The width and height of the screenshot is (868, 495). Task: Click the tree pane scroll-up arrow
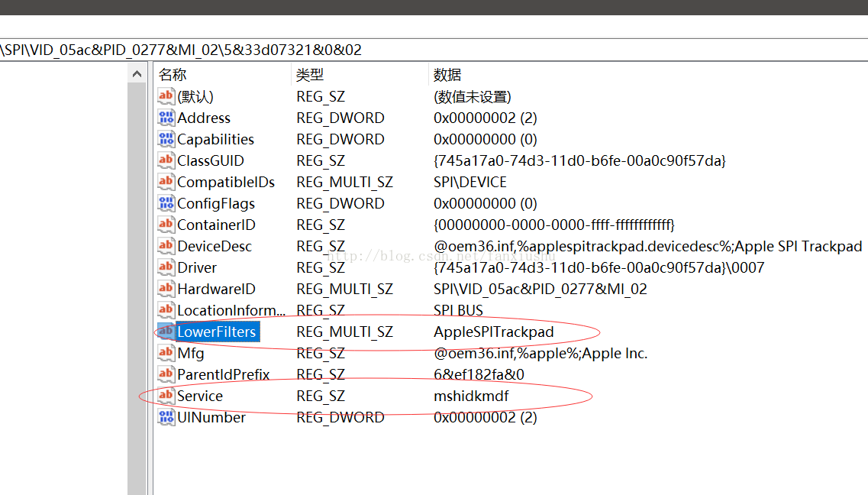[x=137, y=73]
